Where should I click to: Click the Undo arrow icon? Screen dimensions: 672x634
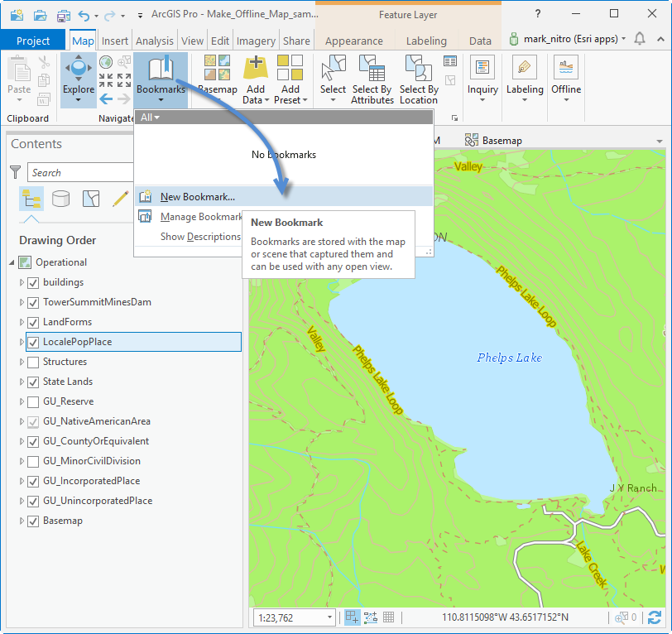[x=84, y=16]
